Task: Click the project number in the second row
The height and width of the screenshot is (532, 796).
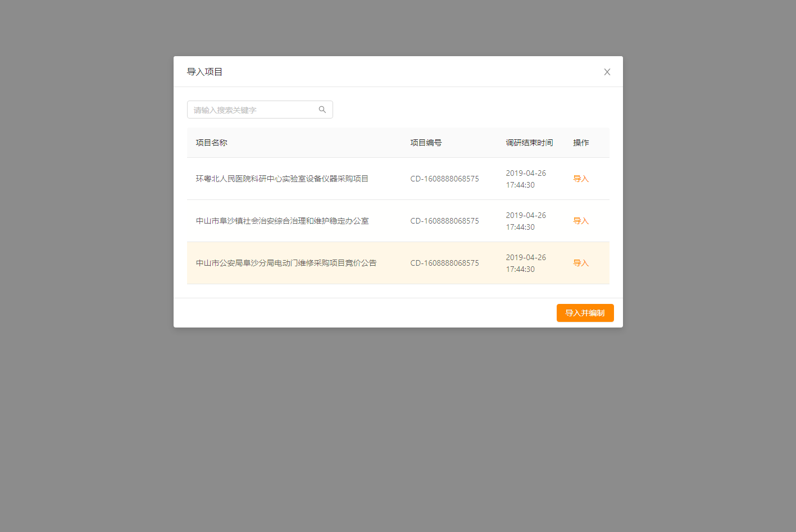Action: click(x=444, y=221)
